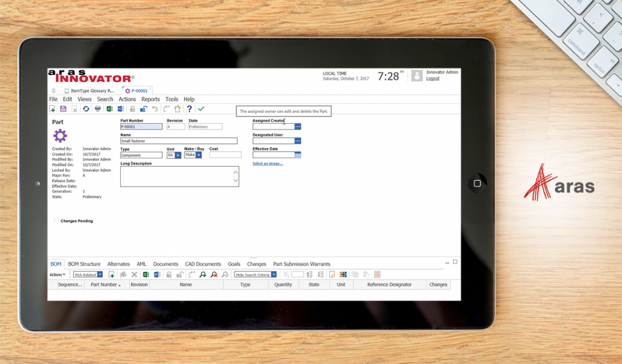Print the Part form
This screenshot has height=364, width=622.
[97, 109]
